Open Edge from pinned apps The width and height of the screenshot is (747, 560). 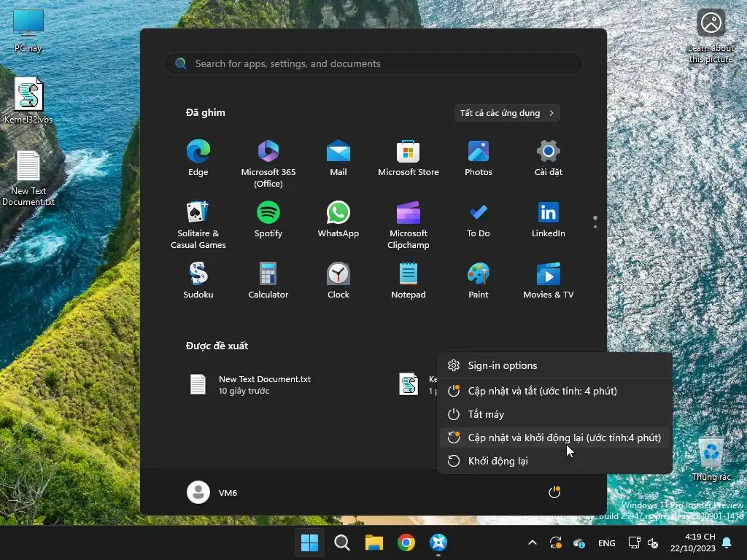pyautogui.click(x=198, y=158)
